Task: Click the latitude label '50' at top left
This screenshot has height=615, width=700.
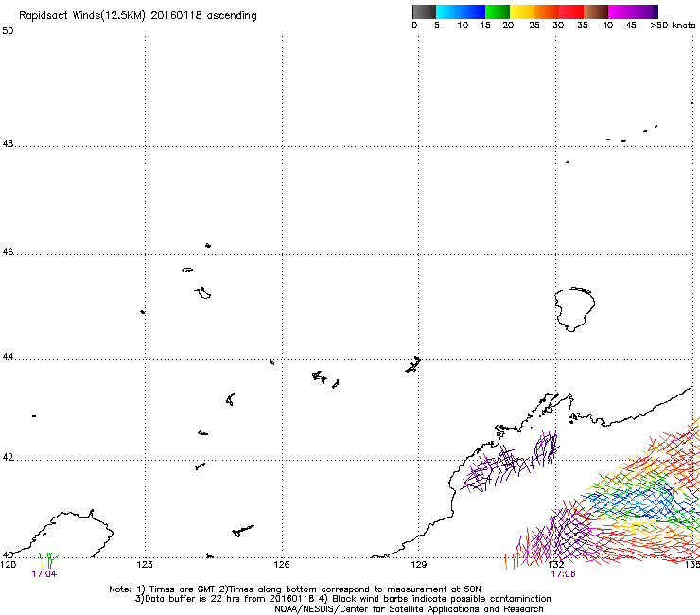Action: coord(8,31)
